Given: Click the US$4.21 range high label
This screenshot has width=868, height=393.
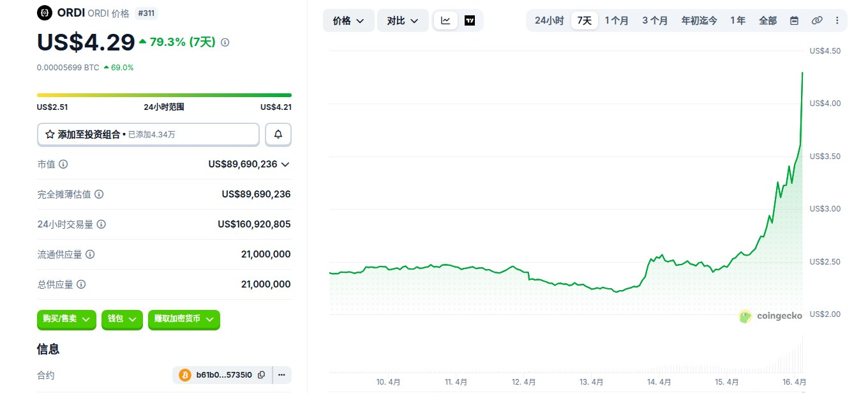Looking at the screenshot, I should [x=276, y=107].
